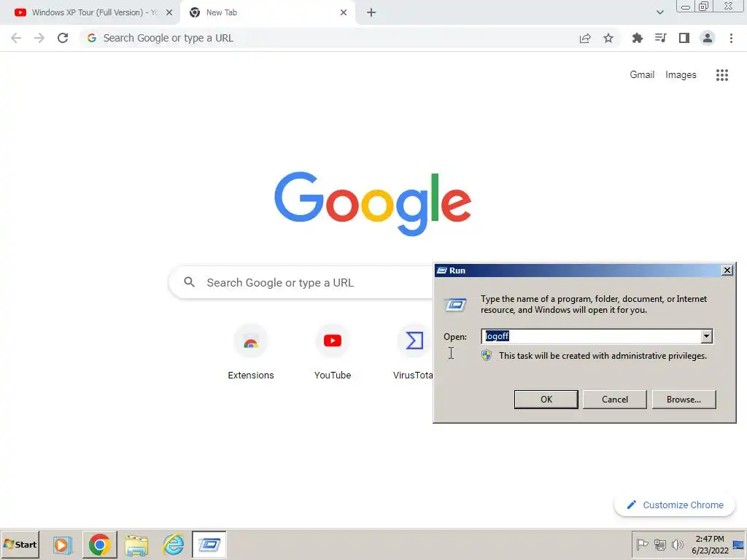The image size is (747, 560).
Task: Click Customize Chrome button
Action: 675,505
